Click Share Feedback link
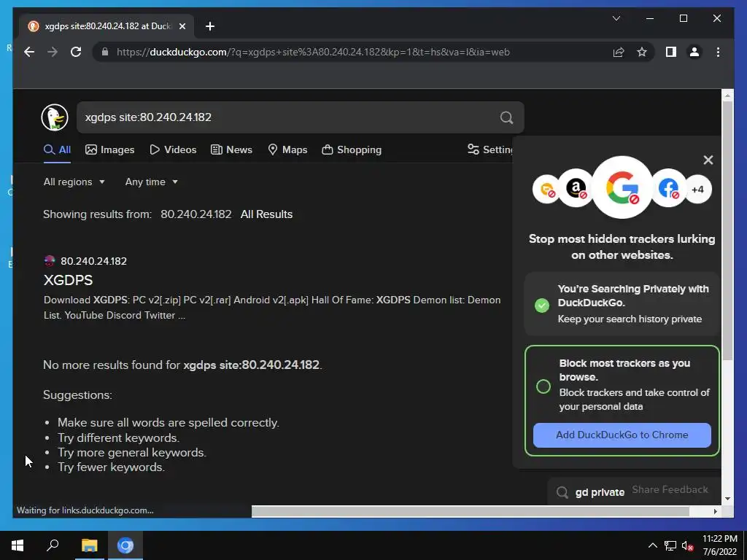The height and width of the screenshot is (560, 747). (670, 489)
